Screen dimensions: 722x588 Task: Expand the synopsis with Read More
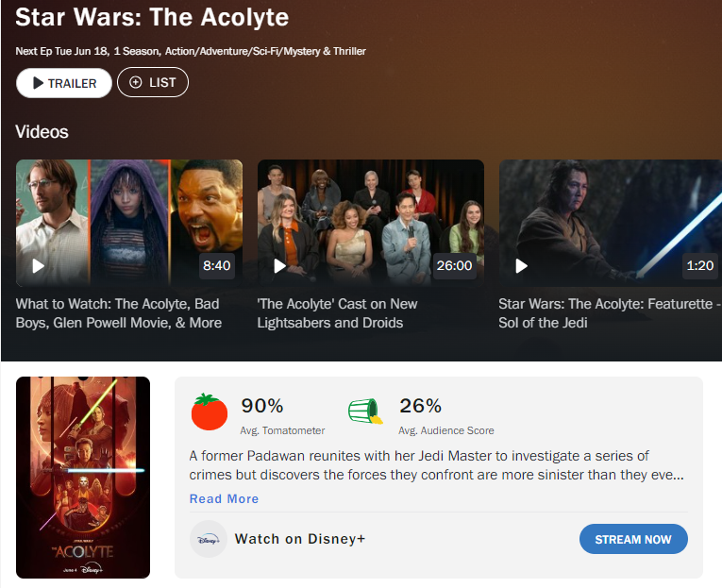[x=224, y=498]
